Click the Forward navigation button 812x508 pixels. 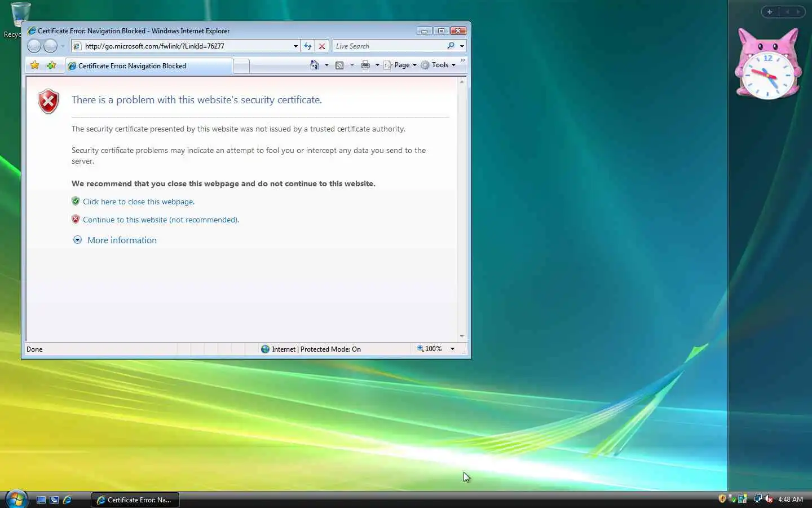point(51,46)
